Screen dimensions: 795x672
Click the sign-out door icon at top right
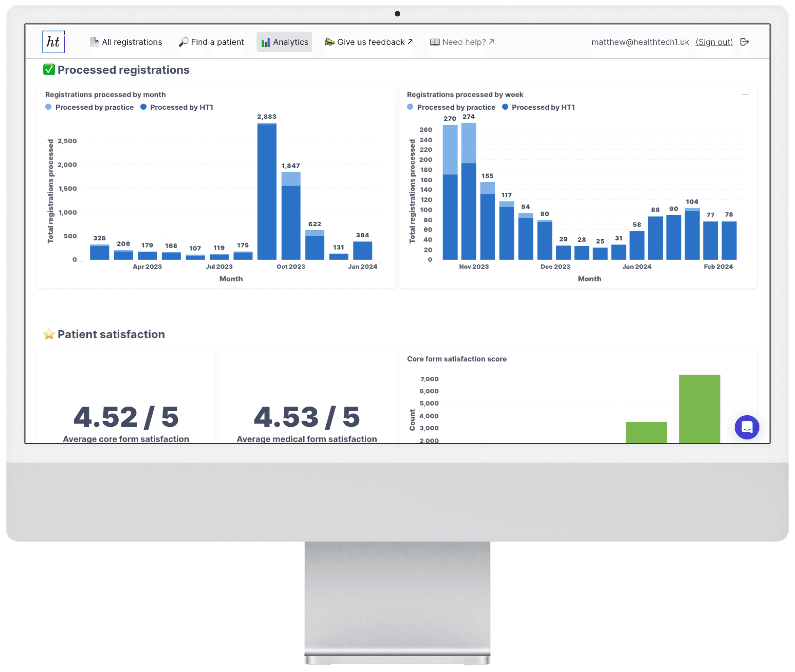[745, 42]
